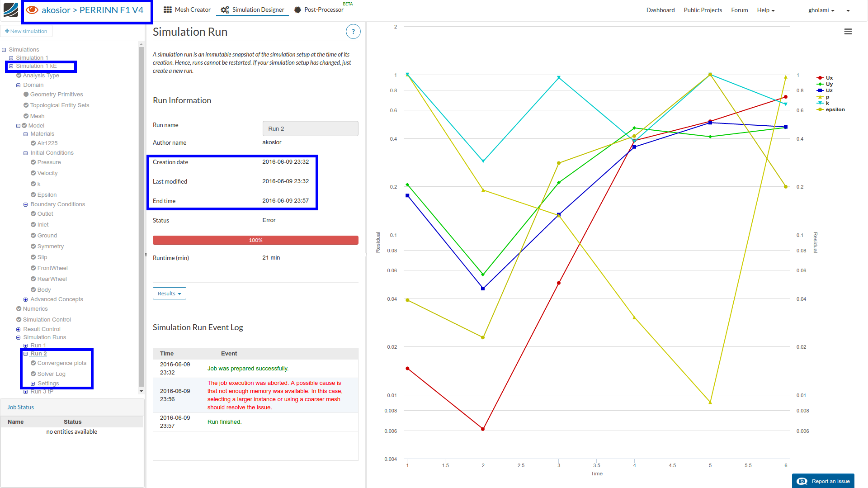This screenshot has width=868, height=488.
Task: Click the red 100% progress bar
Action: pos(255,240)
